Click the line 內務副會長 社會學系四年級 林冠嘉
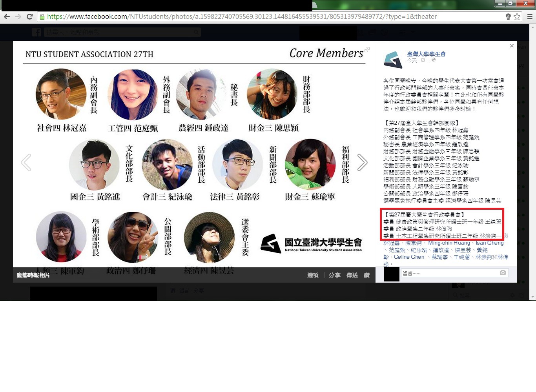536x392 pixels. [x=426, y=130]
